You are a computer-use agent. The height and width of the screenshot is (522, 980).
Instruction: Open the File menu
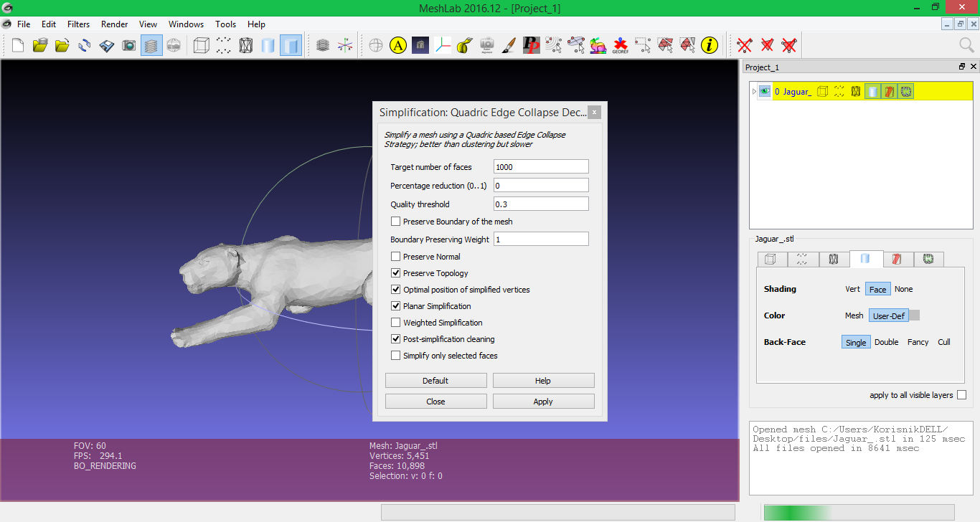[x=24, y=24]
